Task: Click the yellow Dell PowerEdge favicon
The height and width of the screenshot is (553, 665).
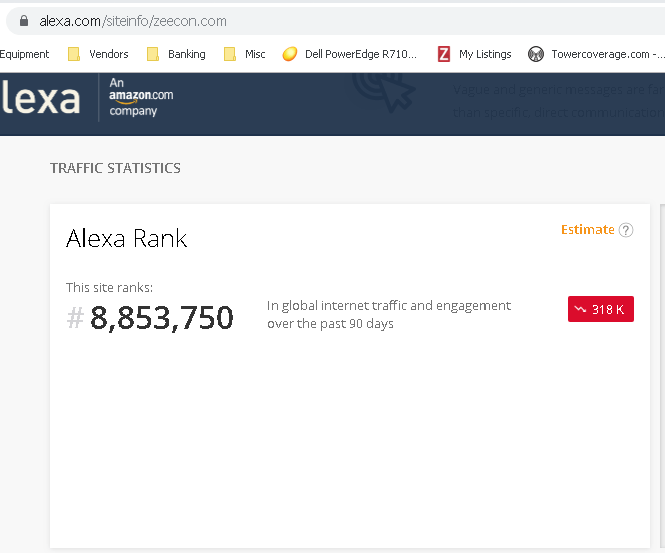Action: [x=290, y=54]
